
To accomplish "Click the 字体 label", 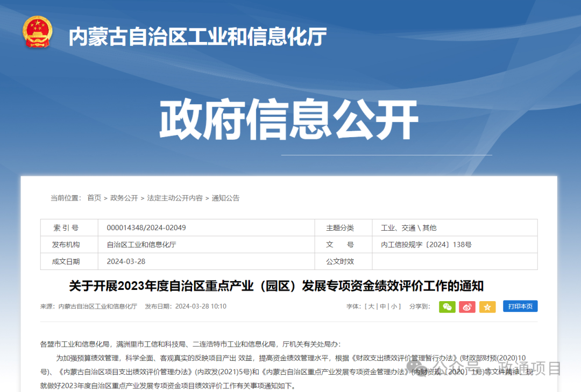I will coord(353,307).
